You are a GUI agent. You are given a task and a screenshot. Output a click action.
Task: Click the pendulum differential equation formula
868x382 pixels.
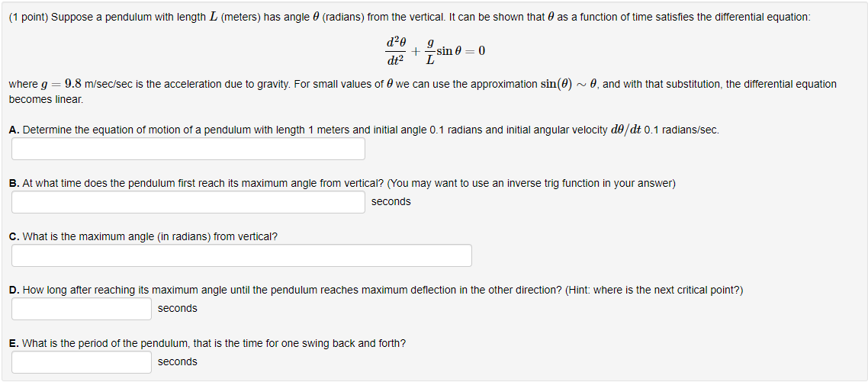click(435, 51)
